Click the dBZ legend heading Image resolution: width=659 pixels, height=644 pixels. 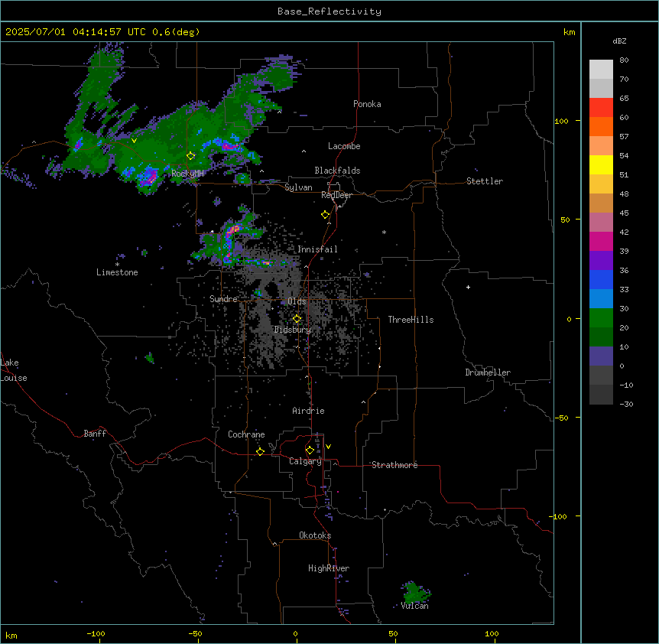click(619, 41)
